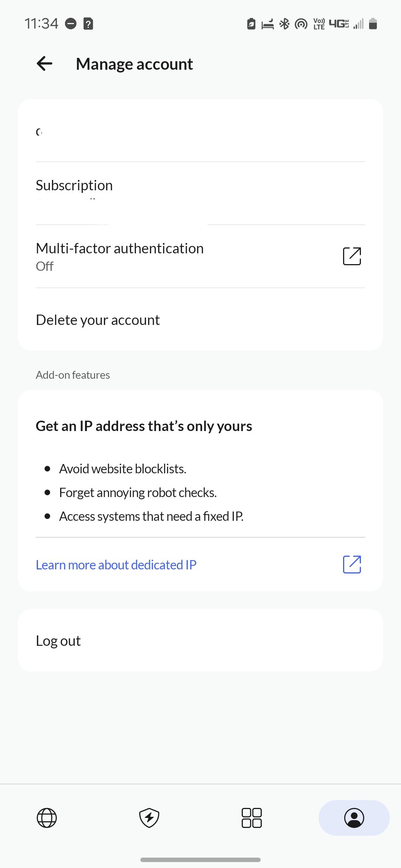
Task: Tap the Manage account title
Action: tap(134, 64)
